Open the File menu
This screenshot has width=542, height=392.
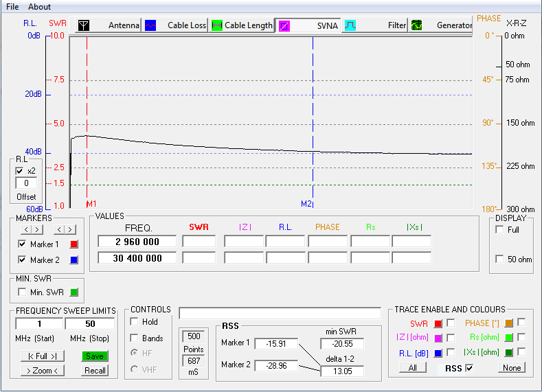(12, 6)
